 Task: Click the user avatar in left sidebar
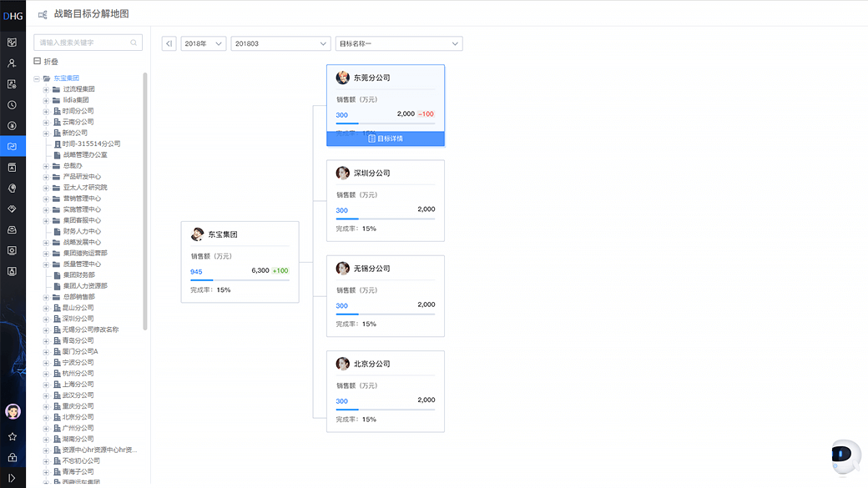point(13,411)
